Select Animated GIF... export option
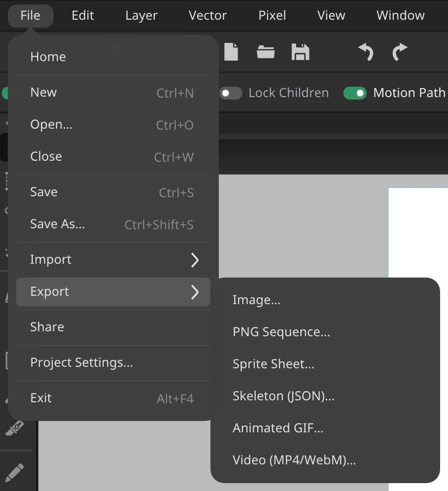This screenshot has height=491, width=448. 325,428
